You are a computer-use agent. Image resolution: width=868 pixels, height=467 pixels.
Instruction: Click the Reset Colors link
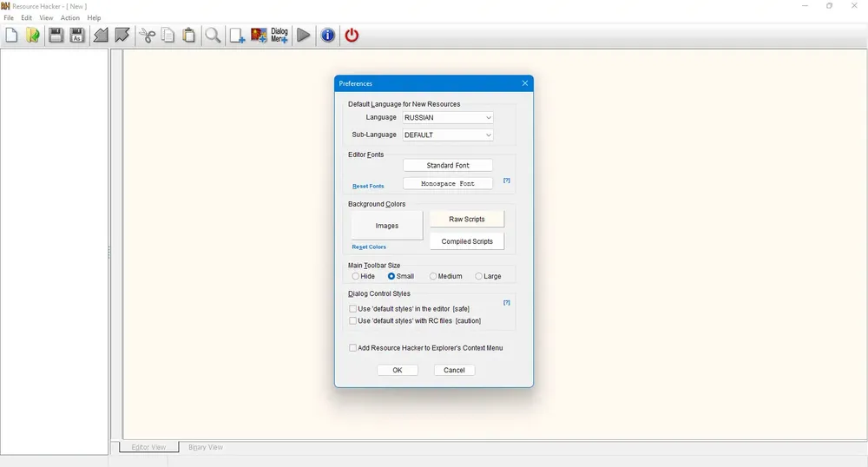click(x=369, y=247)
